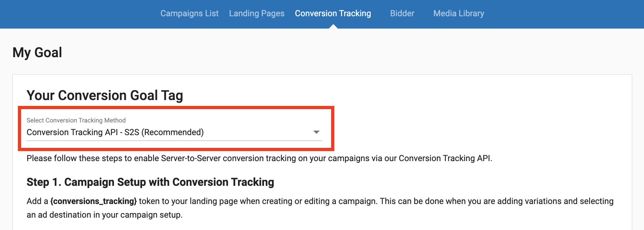Click the {conversions_tracking} token text

(93, 201)
